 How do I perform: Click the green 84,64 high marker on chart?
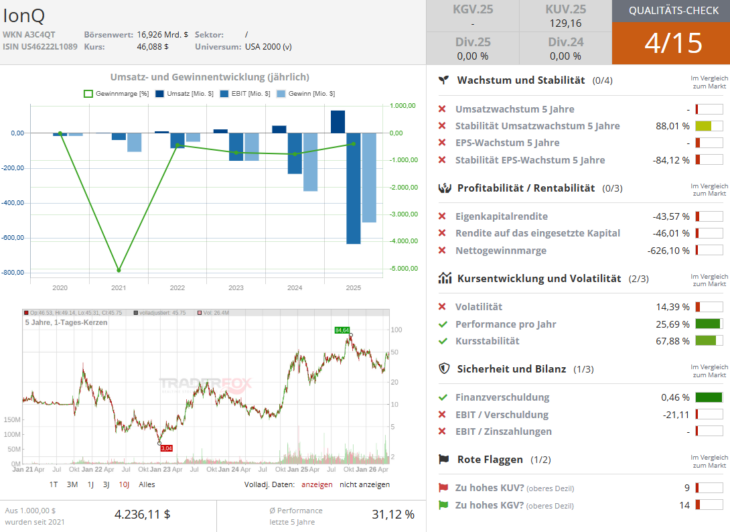coord(342,330)
